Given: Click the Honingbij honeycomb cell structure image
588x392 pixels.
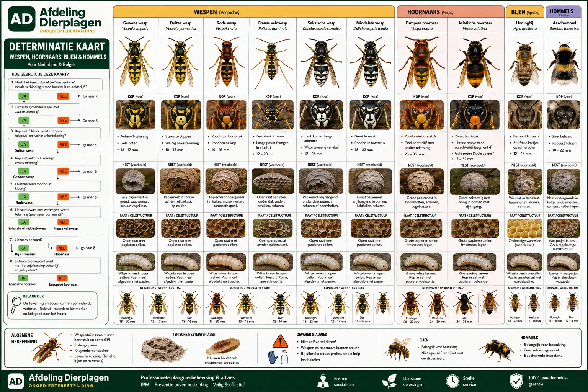Looking at the screenshot, I should pyautogui.click(x=524, y=229).
